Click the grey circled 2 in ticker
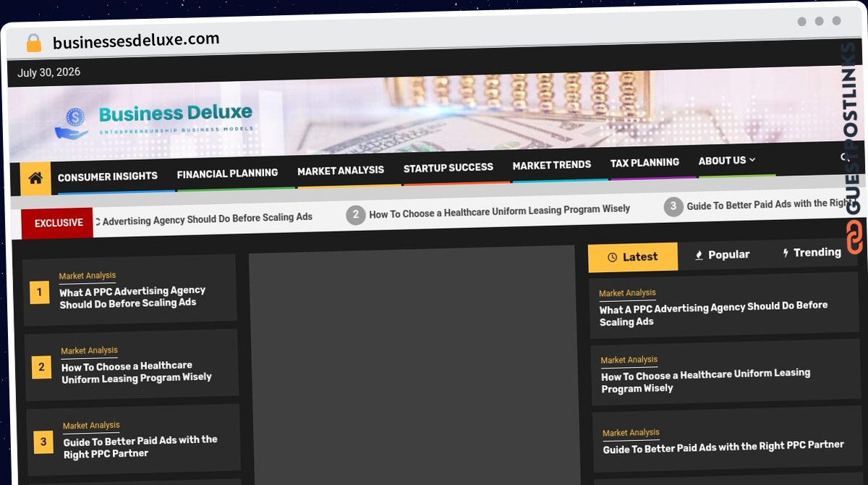 [355, 215]
